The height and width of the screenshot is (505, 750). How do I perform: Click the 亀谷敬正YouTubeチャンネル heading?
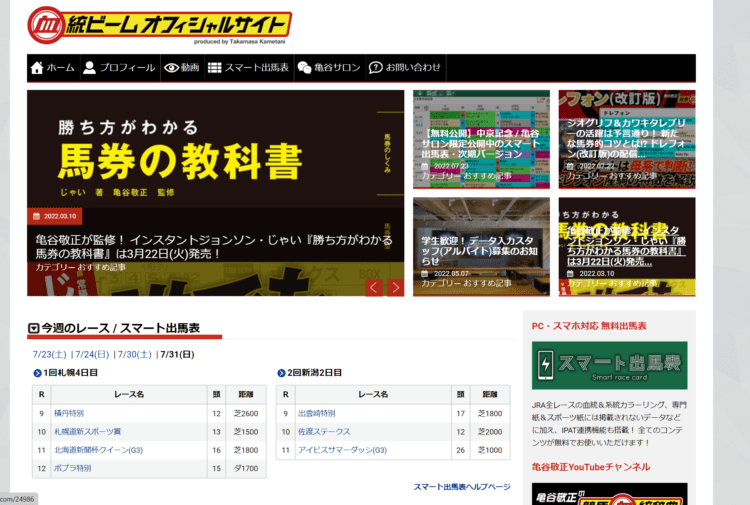591,467
